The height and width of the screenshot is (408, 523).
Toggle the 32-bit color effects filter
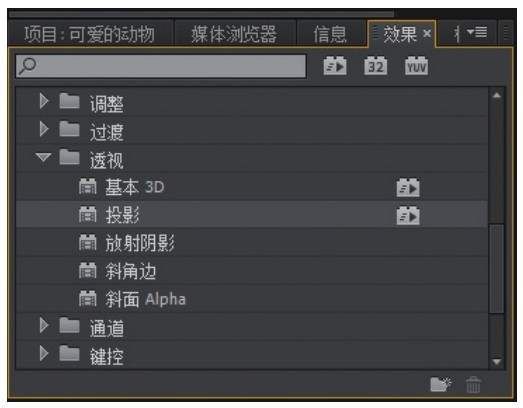tap(376, 66)
